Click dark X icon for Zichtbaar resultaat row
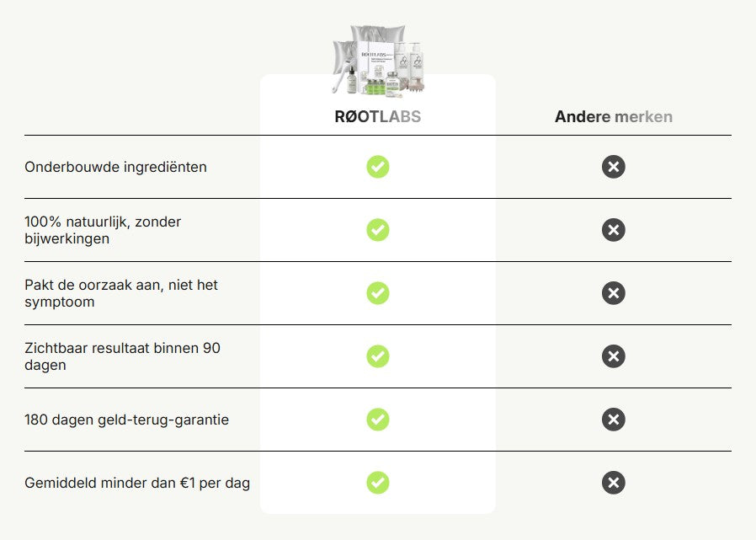756x540 pixels. click(x=614, y=356)
